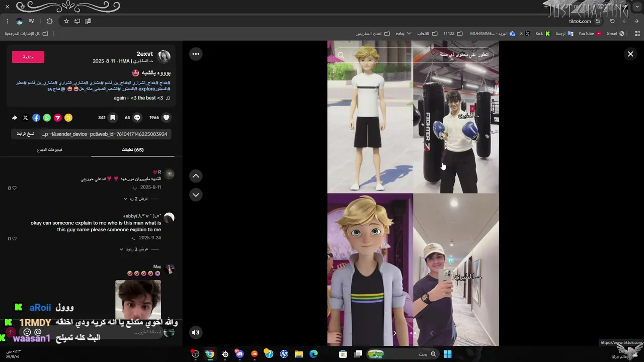Open the three-dots more options menu
The height and width of the screenshot is (362, 644).
click(196, 54)
